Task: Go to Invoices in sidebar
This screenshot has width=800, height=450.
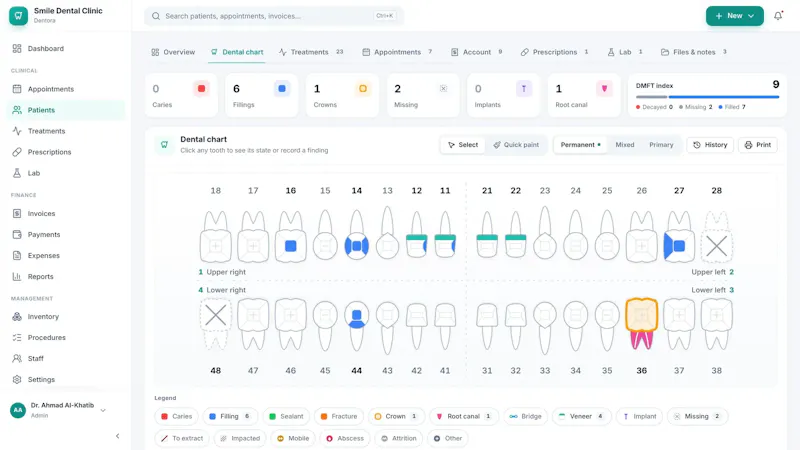Action: [x=65, y=213]
